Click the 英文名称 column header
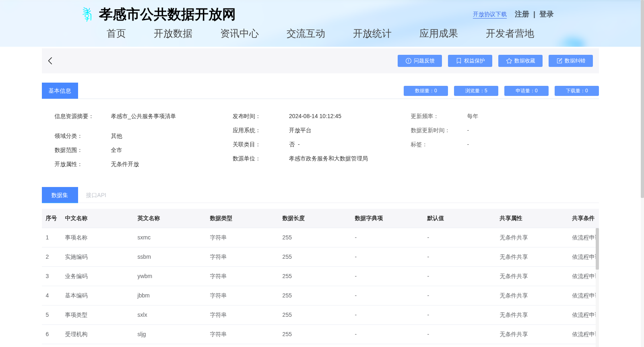The height and width of the screenshot is (347, 644). coord(149,218)
